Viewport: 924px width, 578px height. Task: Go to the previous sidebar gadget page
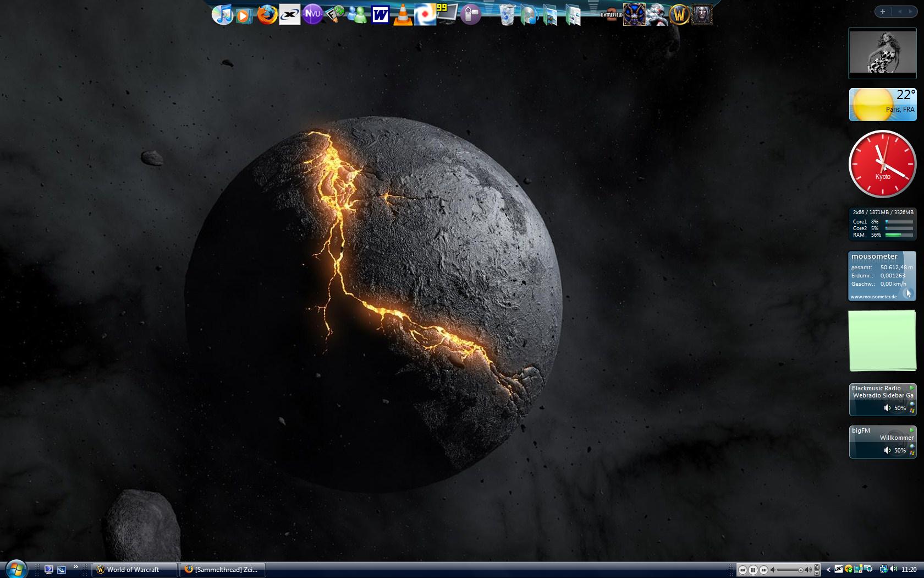coord(900,12)
